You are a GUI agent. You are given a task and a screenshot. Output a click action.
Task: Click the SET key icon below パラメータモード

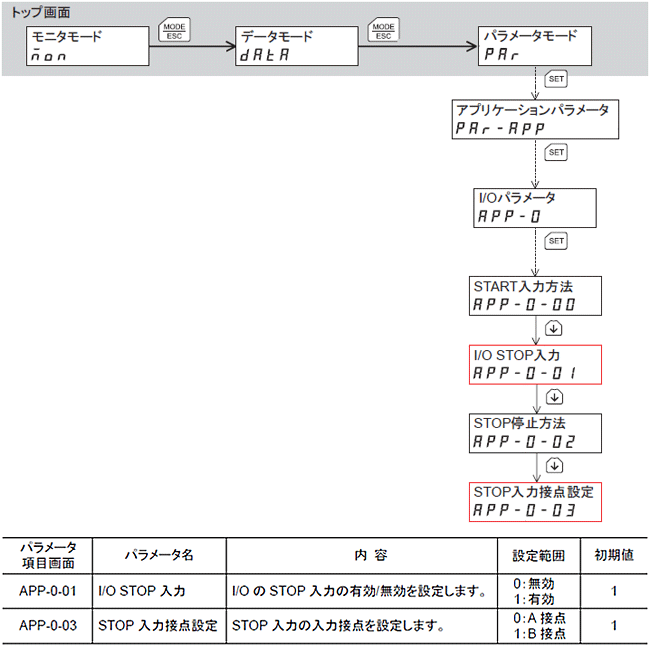[556, 79]
